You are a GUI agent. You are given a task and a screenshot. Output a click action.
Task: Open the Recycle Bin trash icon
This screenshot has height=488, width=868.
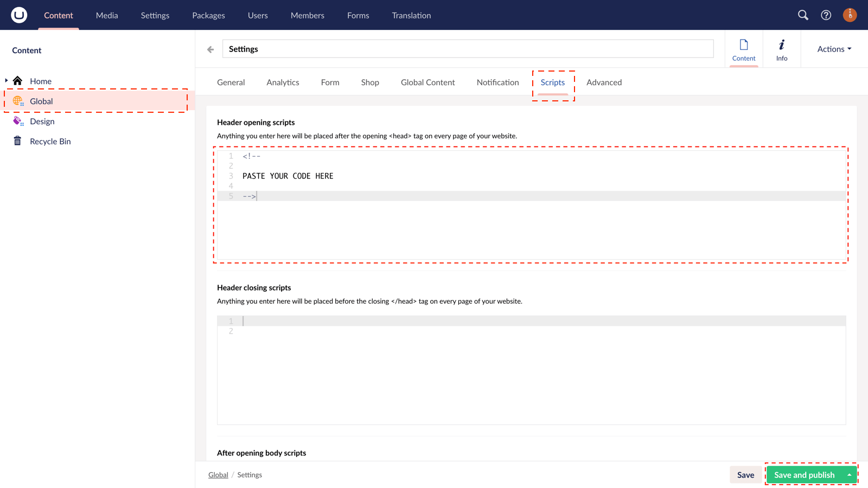point(17,141)
